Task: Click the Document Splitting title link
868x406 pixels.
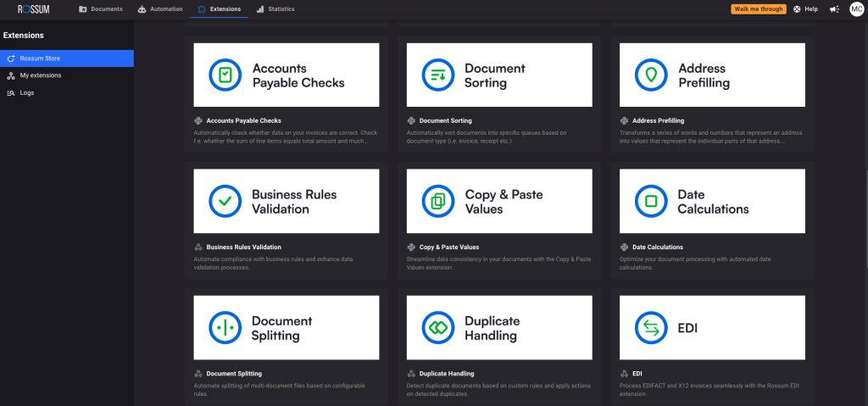Action: [x=234, y=373]
